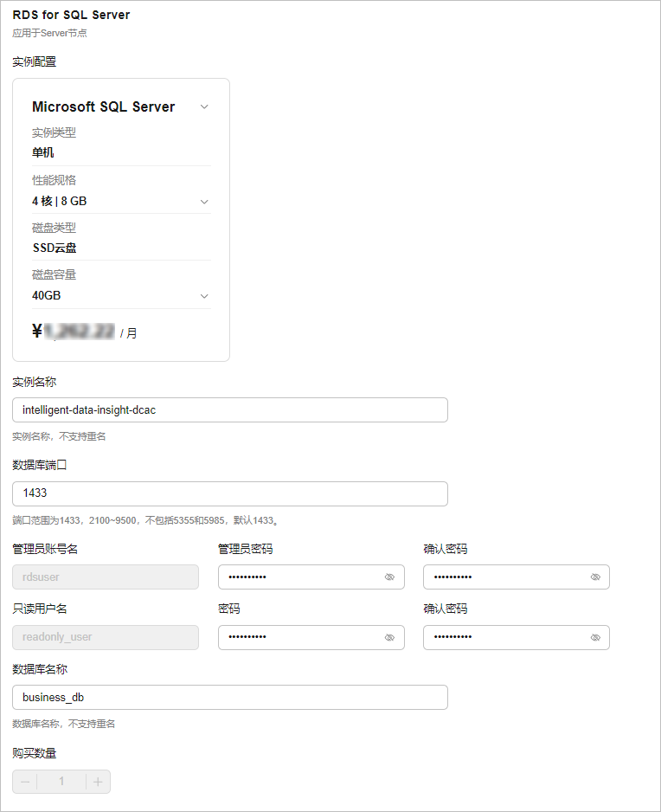
Task: Click the 磁盘类型 label
Action: (54, 228)
